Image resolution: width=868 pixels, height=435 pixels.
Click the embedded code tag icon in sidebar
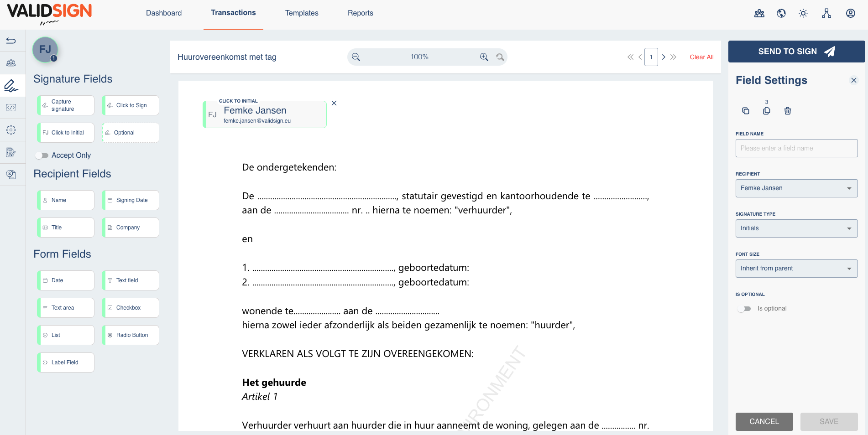click(x=11, y=108)
